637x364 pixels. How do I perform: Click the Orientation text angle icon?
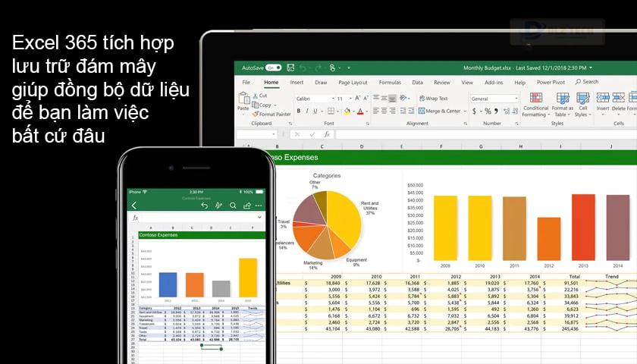[403, 98]
